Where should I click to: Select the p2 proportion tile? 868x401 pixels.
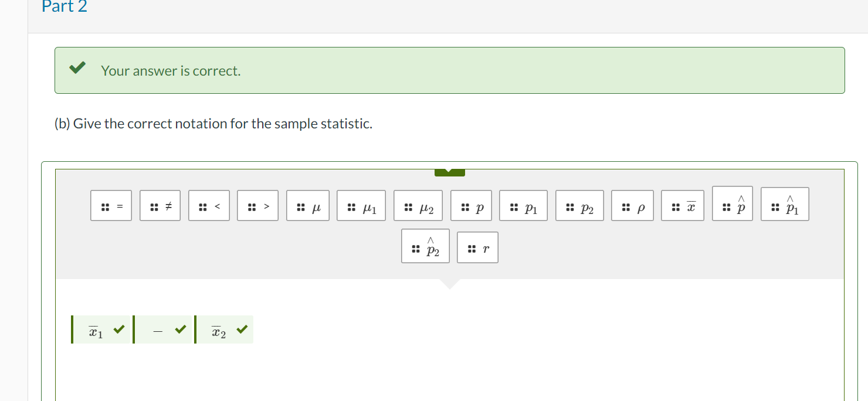point(579,206)
